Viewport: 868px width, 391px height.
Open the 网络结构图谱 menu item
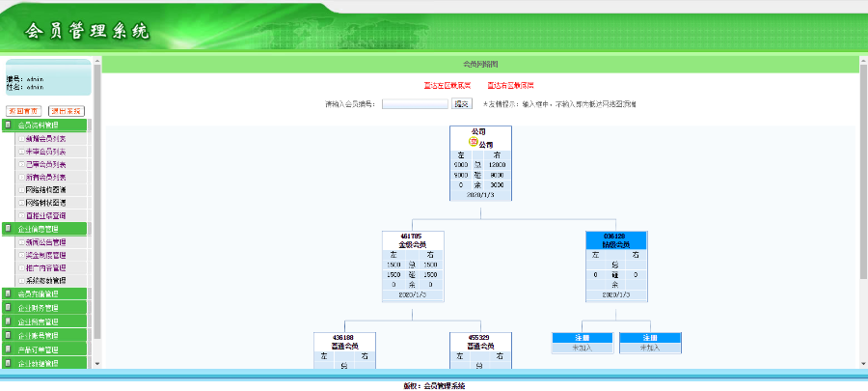click(45, 190)
